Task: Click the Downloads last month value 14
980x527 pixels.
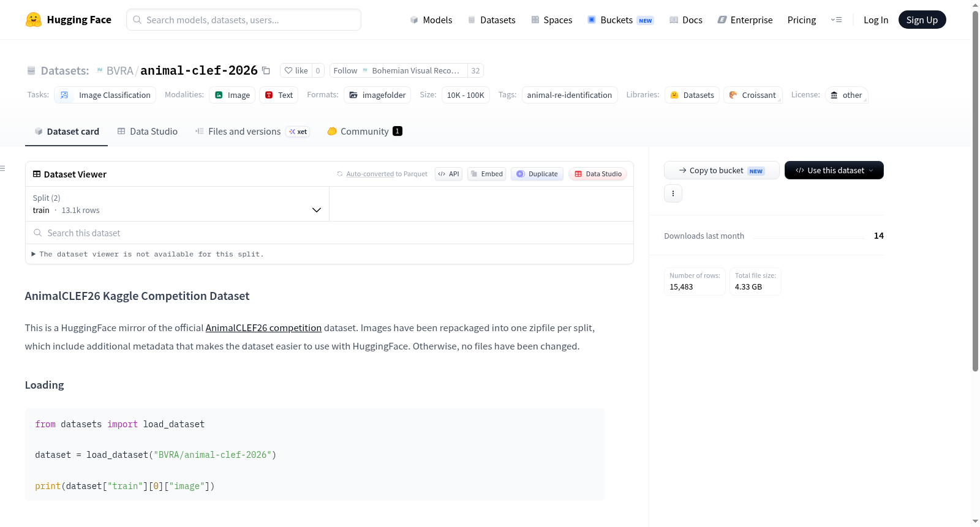Action: (879, 236)
